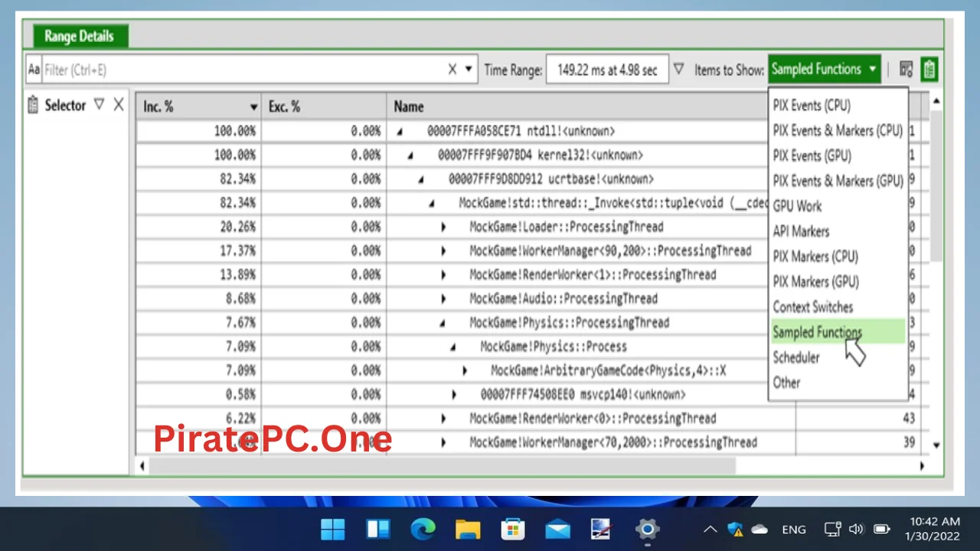Choose PIX Events & Markers (GPU)

click(x=838, y=181)
